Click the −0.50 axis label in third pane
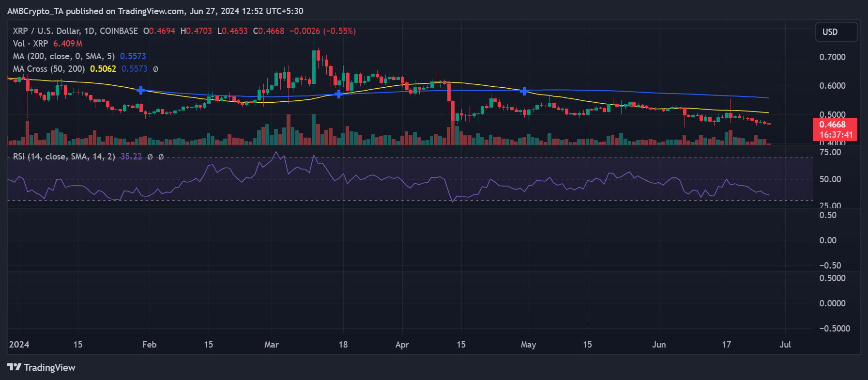Screen dimensions: 868x380 [x=830, y=266]
